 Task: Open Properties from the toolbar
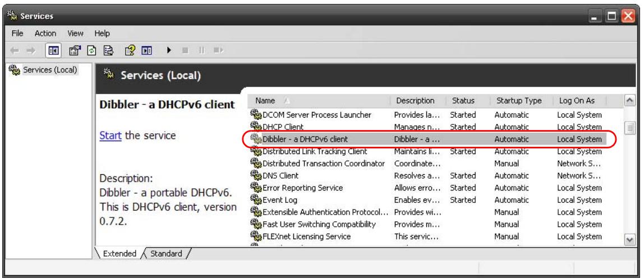pyautogui.click(x=75, y=50)
